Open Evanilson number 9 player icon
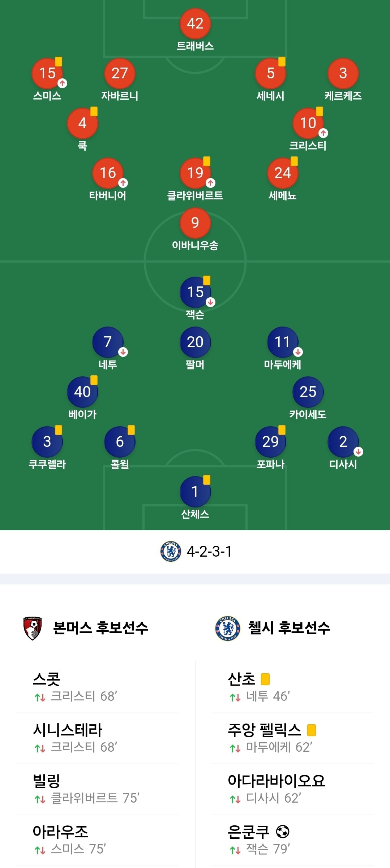Viewport: 390px width, 868px height. click(x=195, y=223)
